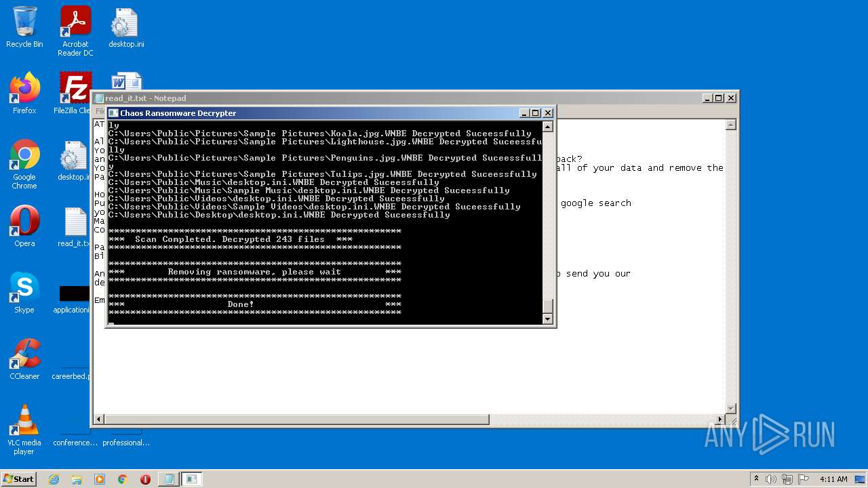Minimize the read_it.txt Notepad window
Screen dimensions: 868x488
pyautogui.click(x=707, y=98)
